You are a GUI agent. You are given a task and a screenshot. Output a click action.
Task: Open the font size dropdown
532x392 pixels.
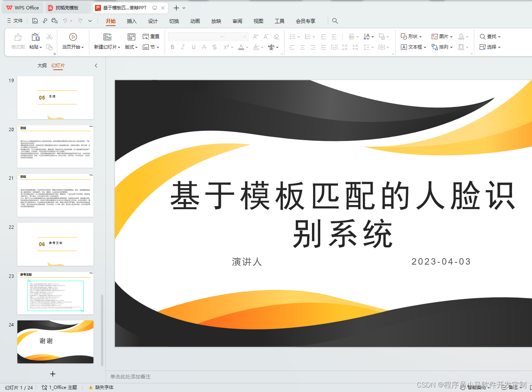click(237, 36)
